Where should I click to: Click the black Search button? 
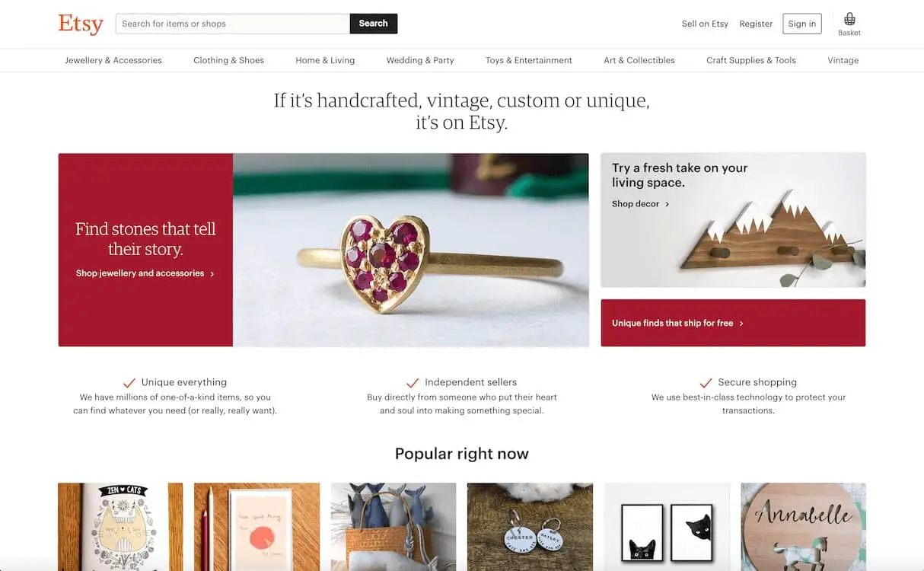(x=374, y=24)
